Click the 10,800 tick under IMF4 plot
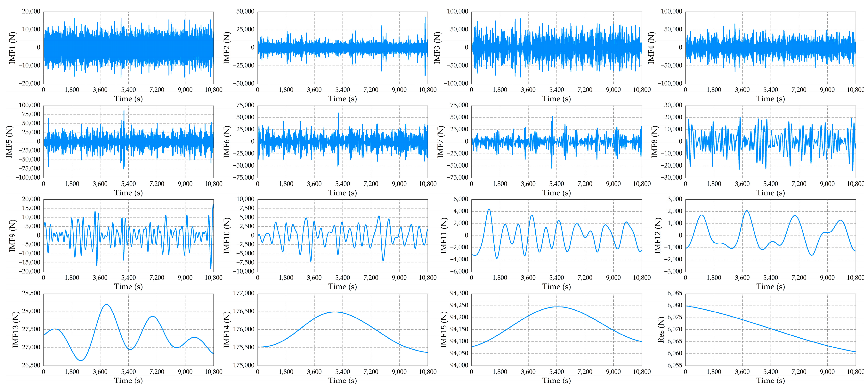 pos(855,90)
